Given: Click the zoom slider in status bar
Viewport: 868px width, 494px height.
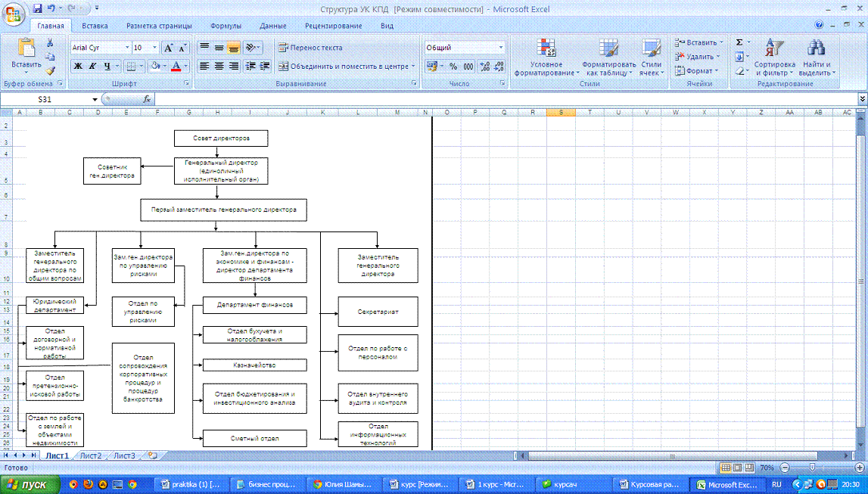Looking at the screenshot, I should point(814,468).
